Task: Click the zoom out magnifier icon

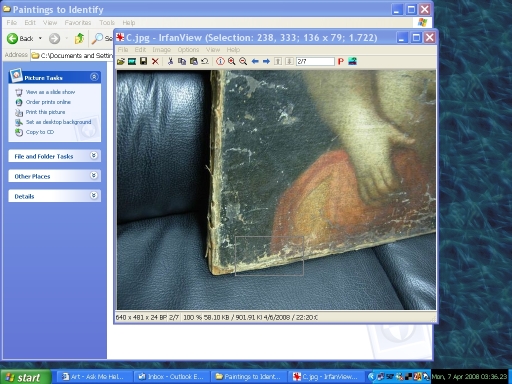Action: (243, 61)
